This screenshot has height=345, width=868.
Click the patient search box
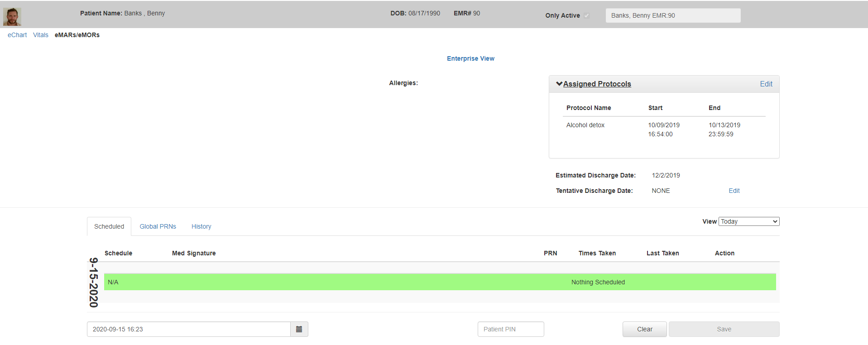tap(673, 15)
